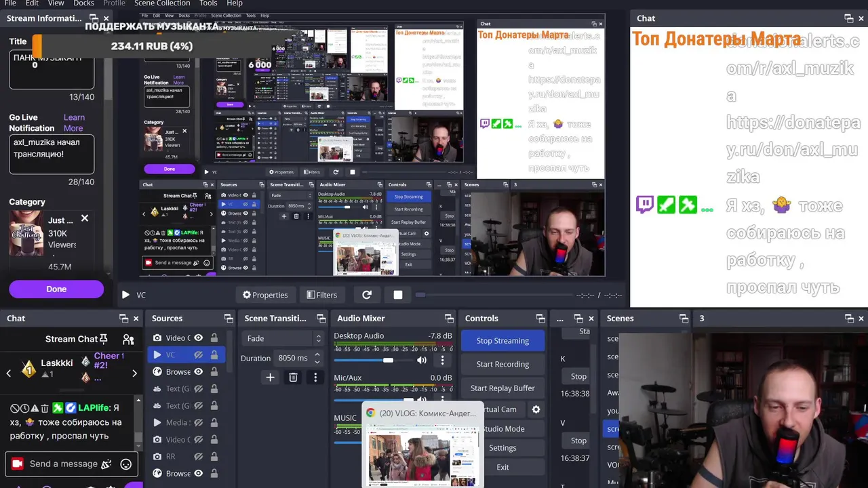Open source Properties in preview toolbar
Screen dimensions: 868x488
point(265,295)
